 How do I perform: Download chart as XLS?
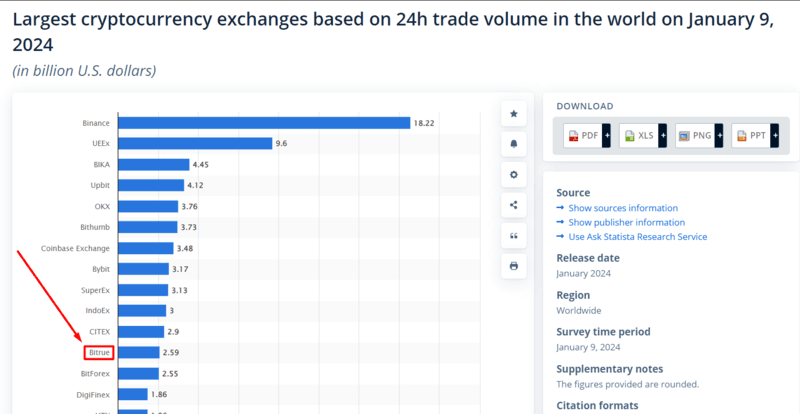pos(639,136)
